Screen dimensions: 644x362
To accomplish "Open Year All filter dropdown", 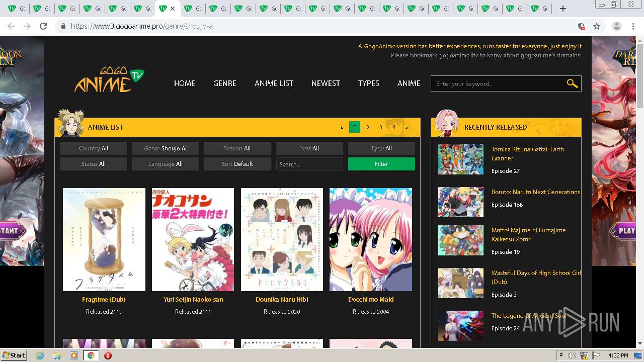I will (x=309, y=148).
